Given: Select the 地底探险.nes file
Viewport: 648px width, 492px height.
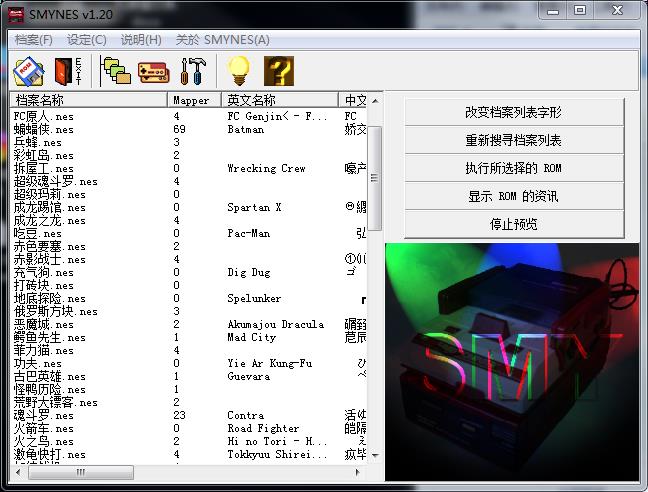Looking at the screenshot, I should click(x=50, y=299).
